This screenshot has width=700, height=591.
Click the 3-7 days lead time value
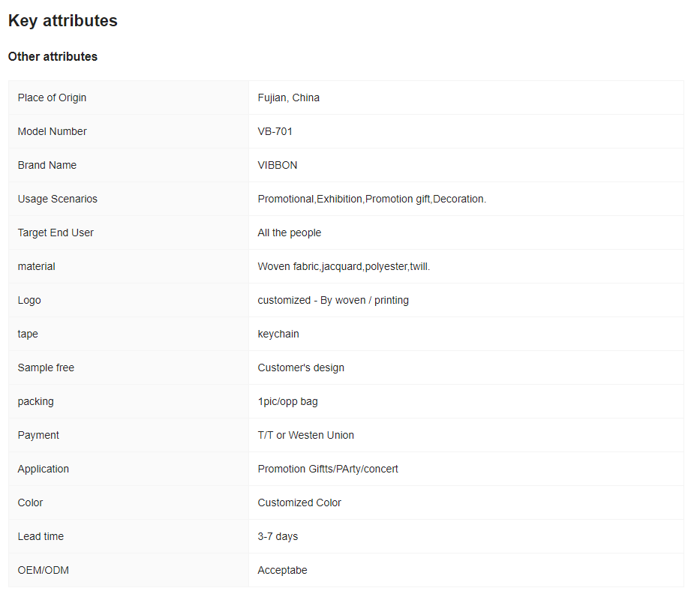[x=278, y=536]
